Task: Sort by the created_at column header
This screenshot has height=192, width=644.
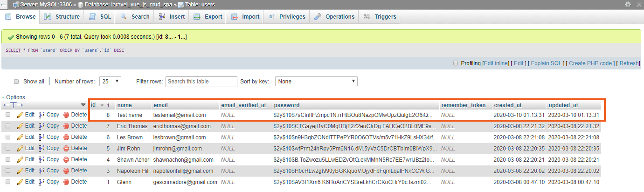Action: click(508, 105)
